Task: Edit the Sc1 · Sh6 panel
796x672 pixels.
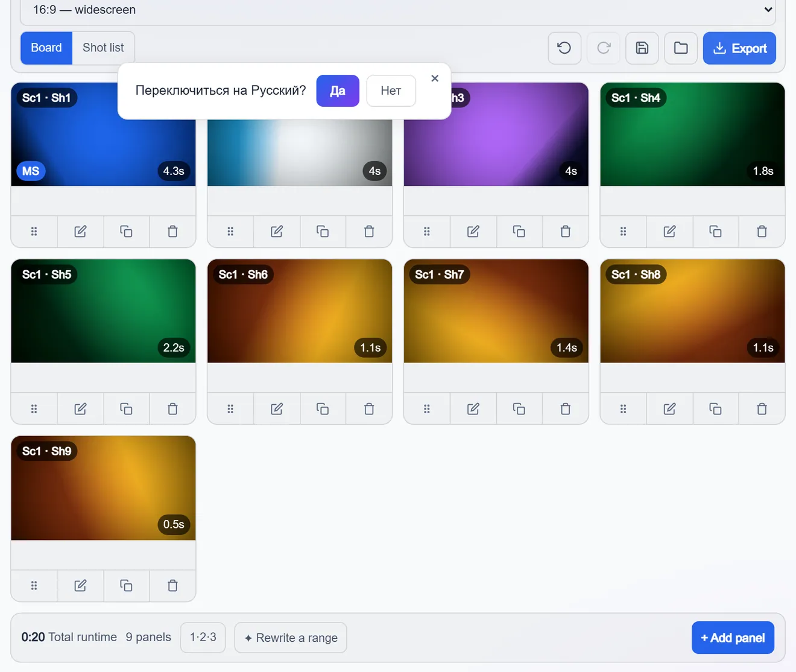Action: [x=277, y=409]
